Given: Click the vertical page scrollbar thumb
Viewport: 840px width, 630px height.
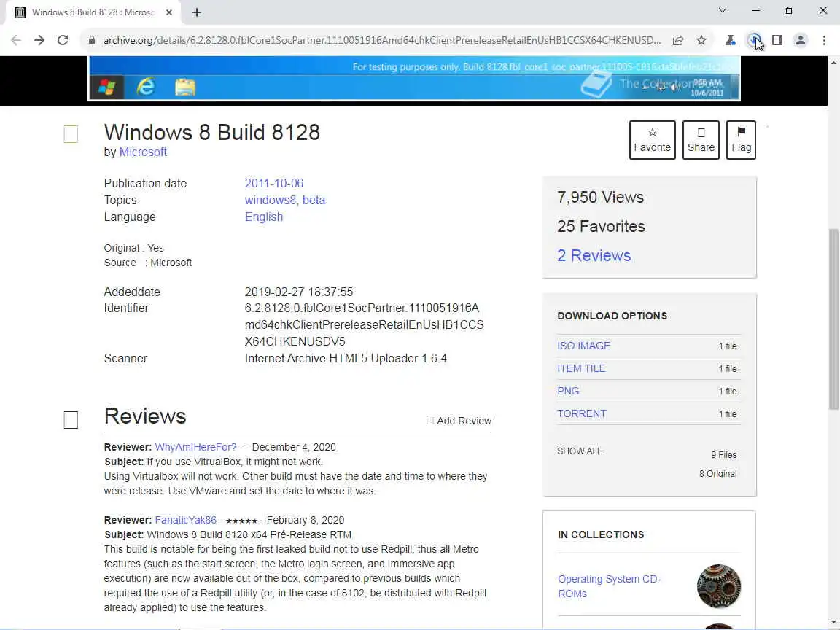Looking at the screenshot, I should coord(833,319).
